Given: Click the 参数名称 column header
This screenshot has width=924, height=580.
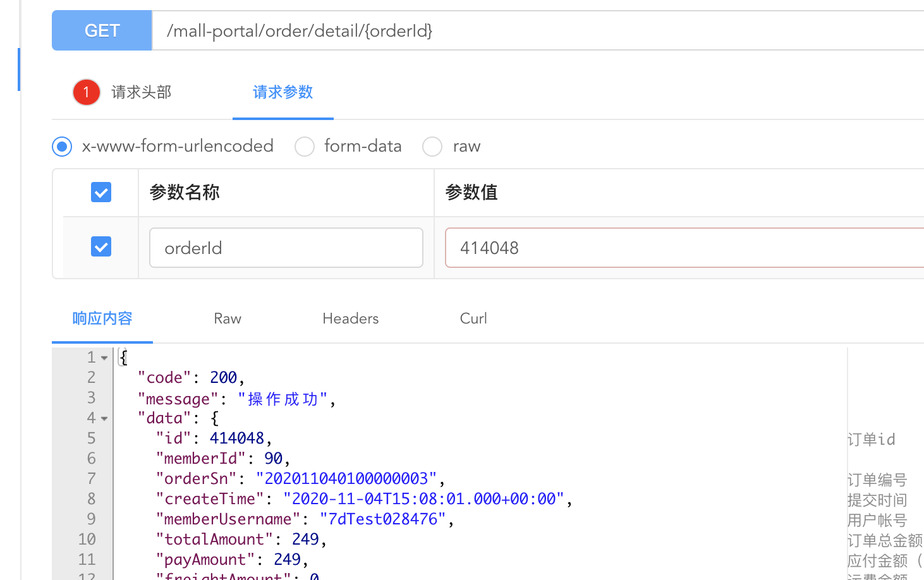Looking at the screenshot, I should point(185,192).
